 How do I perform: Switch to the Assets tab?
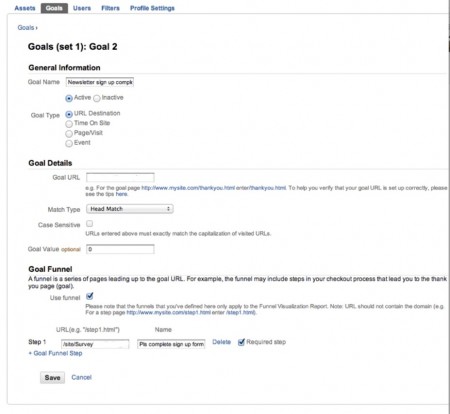click(x=25, y=8)
